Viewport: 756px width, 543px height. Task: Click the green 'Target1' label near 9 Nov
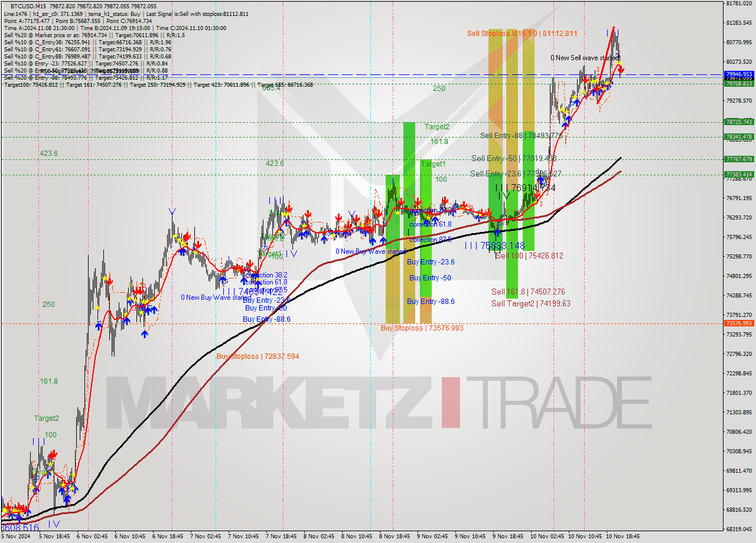[x=433, y=164]
